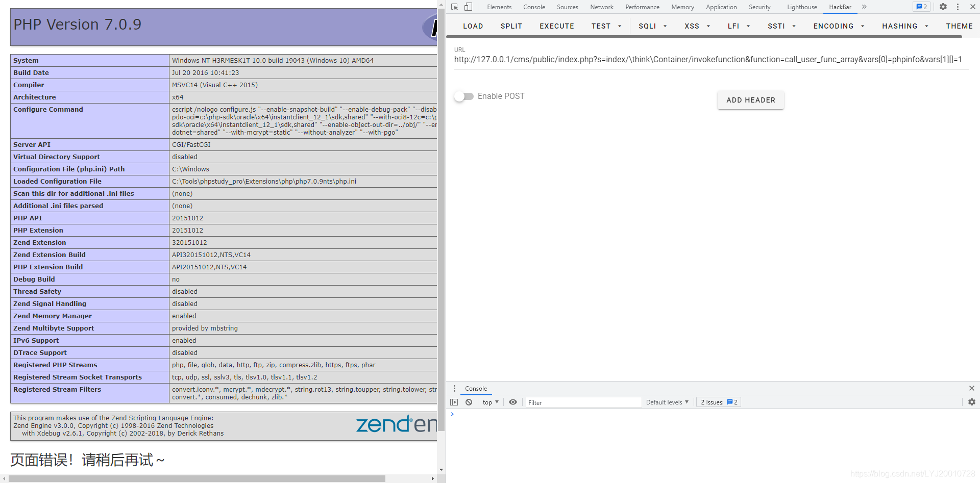Expand the ENCODING dropdown menu
Viewport: 980px width, 483px height.
(839, 26)
